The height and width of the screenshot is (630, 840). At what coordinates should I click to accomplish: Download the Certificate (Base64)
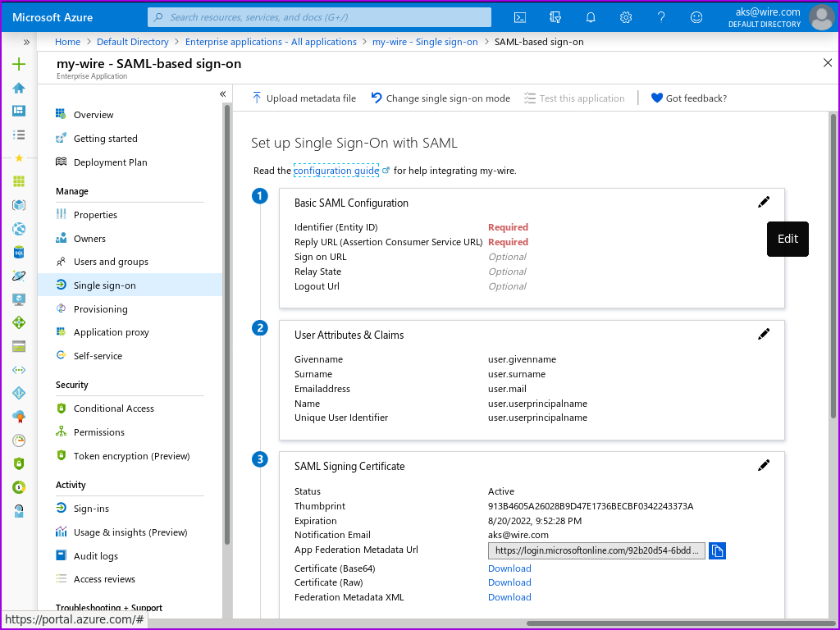tap(509, 568)
